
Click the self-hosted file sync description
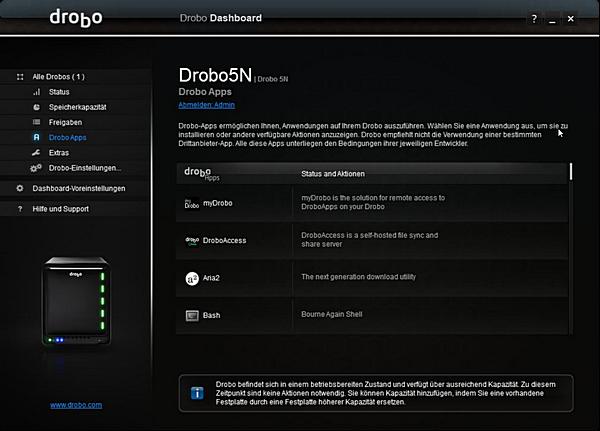[x=370, y=240]
